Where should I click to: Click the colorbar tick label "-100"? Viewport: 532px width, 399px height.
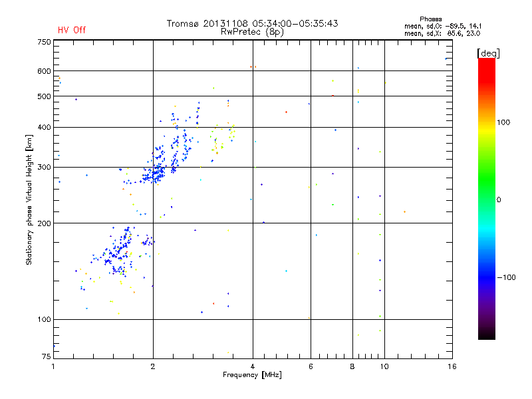pyautogui.click(x=507, y=277)
